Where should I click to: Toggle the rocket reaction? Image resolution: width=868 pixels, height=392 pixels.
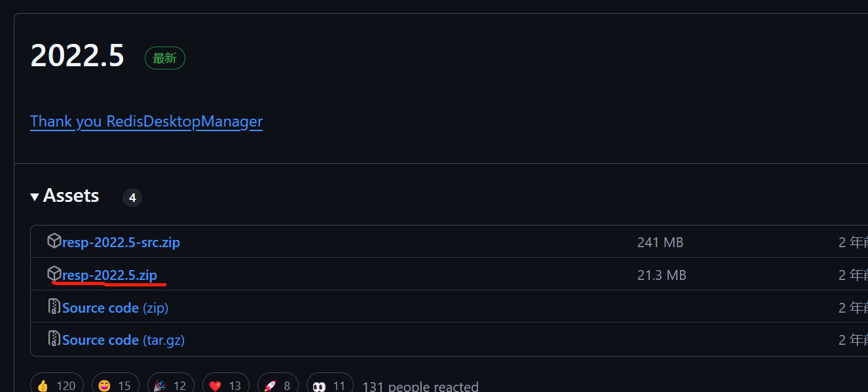coord(278,385)
